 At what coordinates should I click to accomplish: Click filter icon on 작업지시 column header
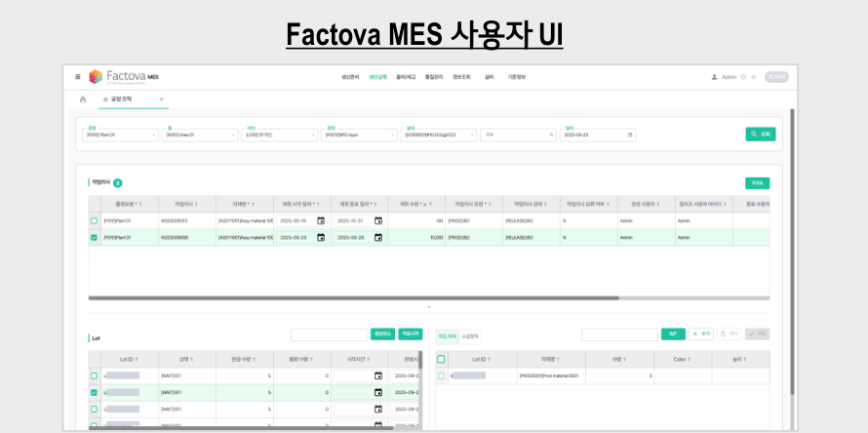coord(196,205)
